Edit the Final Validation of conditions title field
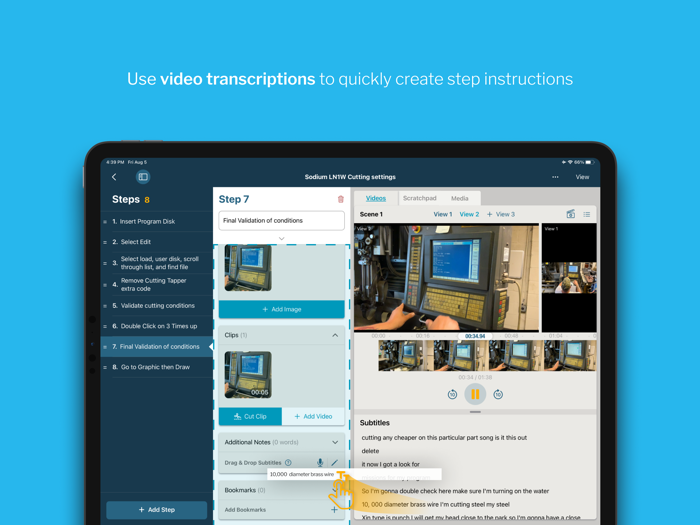 point(281,221)
